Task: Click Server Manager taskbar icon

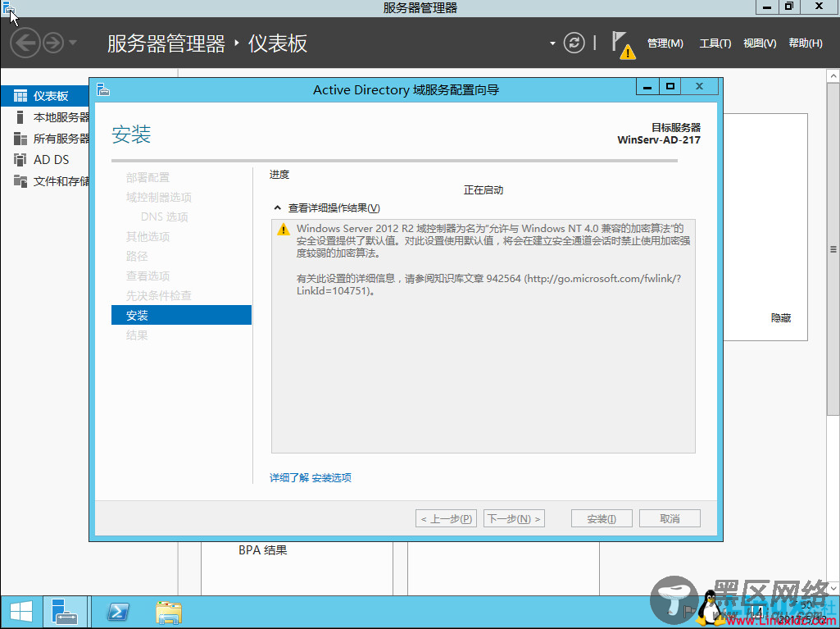Action: pos(65,612)
